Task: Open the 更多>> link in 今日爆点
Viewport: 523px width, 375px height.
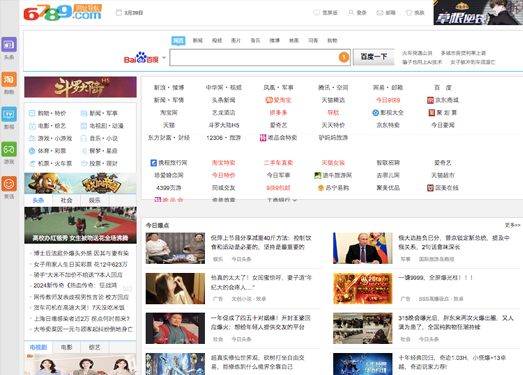Action: point(512,225)
